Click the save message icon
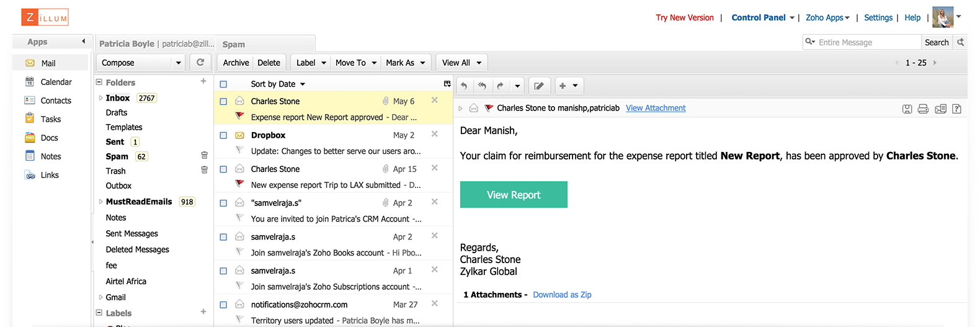 (907, 109)
